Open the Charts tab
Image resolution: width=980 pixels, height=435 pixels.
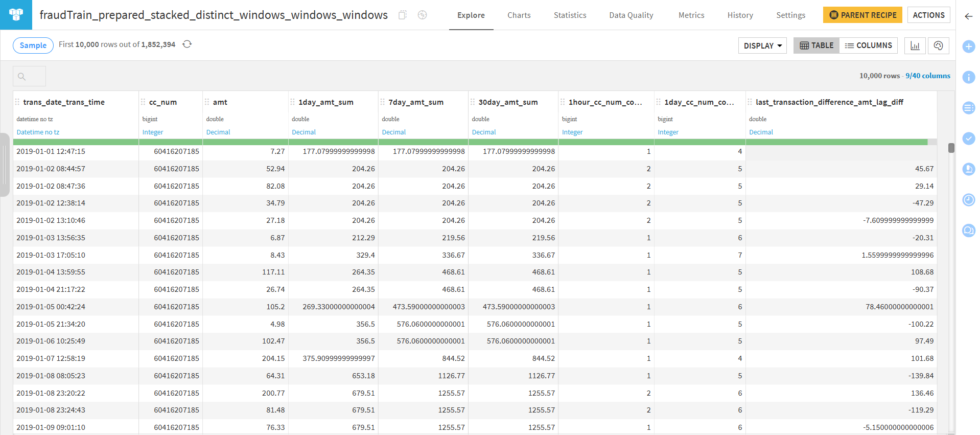519,15
